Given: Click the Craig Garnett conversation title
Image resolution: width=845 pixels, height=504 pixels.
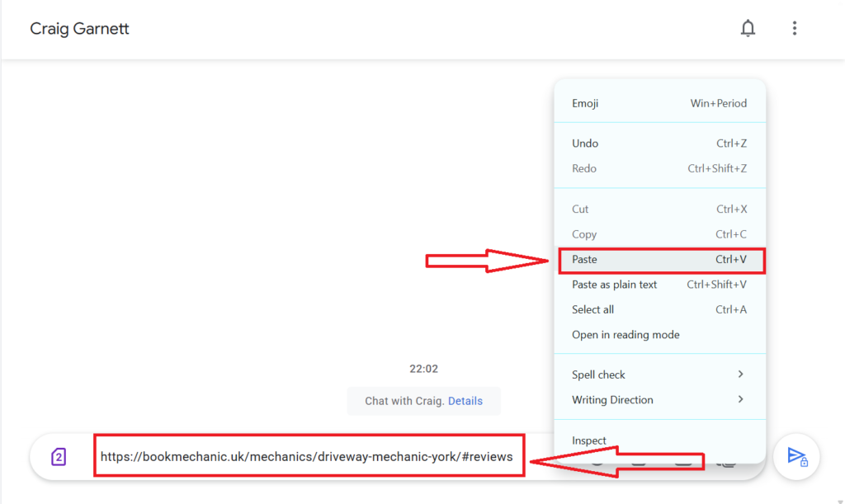Looking at the screenshot, I should coord(80,29).
